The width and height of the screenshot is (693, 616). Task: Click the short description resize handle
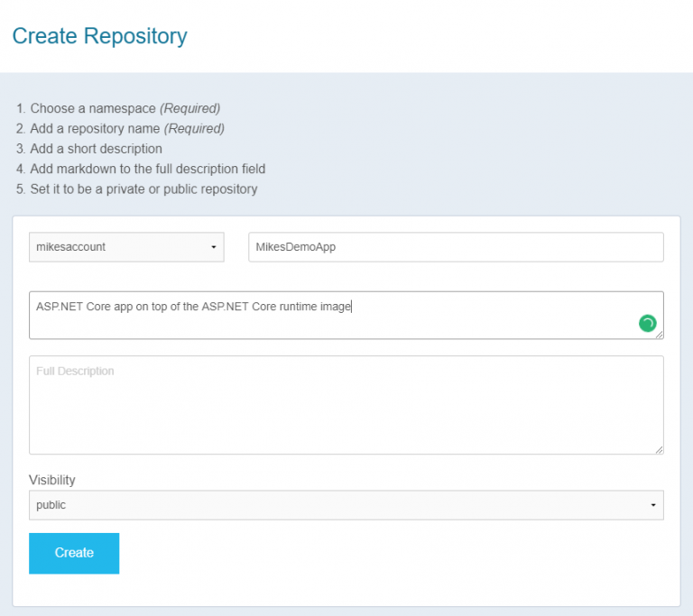[x=660, y=335]
